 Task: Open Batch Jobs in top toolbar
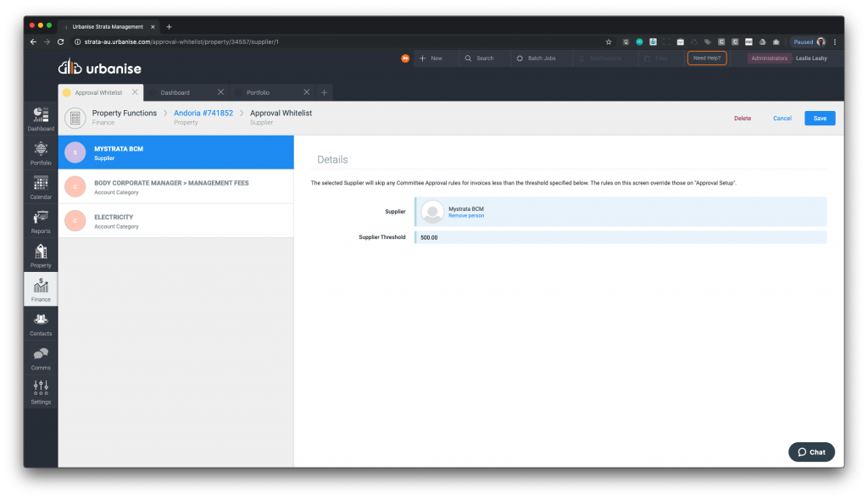(536, 58)
